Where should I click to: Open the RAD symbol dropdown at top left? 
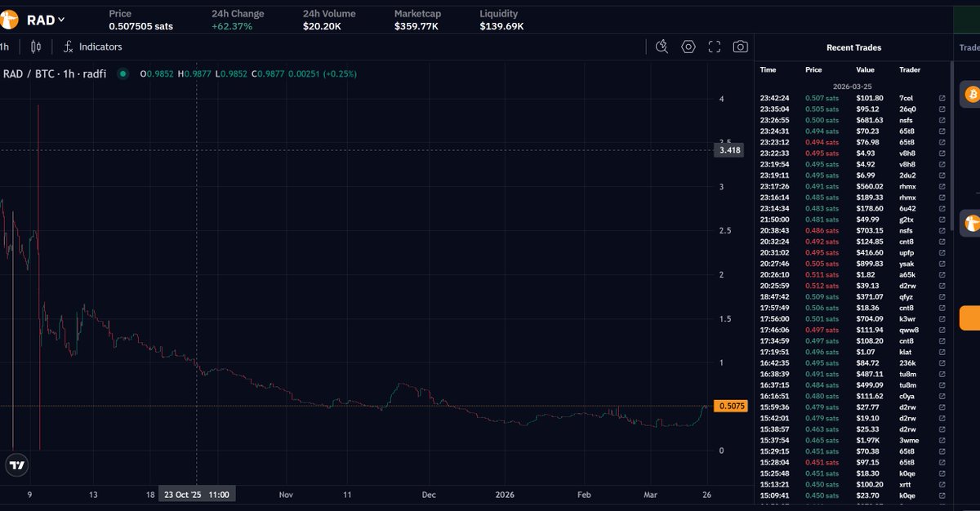(44, 19)
